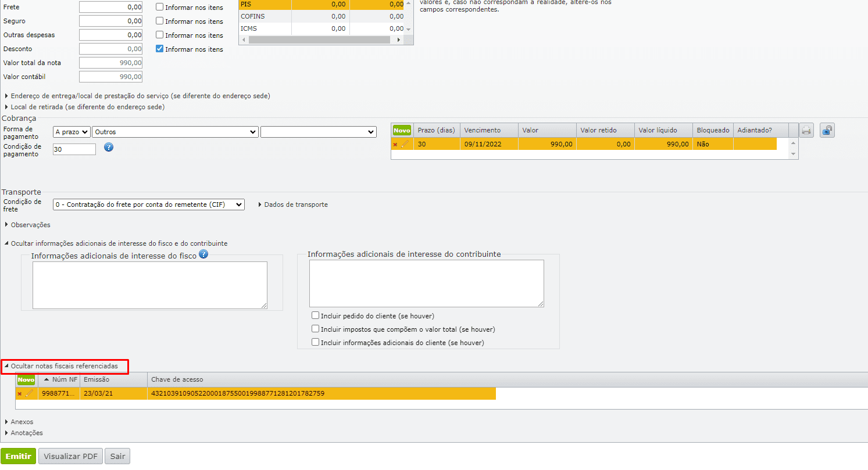Expand the Local de retirada section
The image size is (868, 470).
(84, 107)
